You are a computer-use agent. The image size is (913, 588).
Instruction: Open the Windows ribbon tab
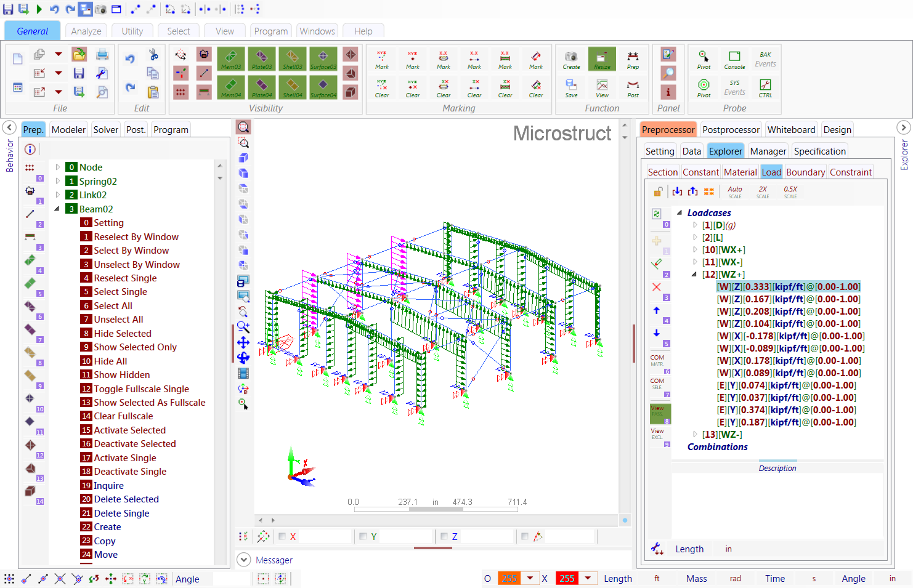coord(317,31)
